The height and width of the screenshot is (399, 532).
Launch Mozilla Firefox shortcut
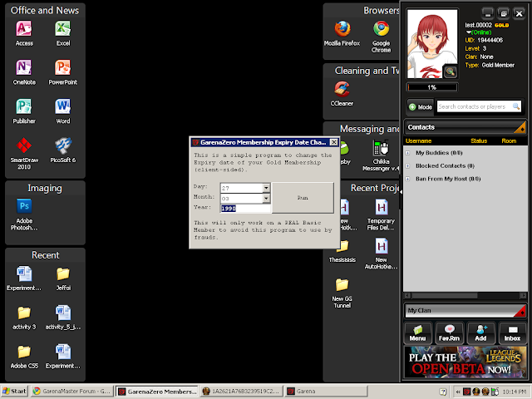click(342, 33)
